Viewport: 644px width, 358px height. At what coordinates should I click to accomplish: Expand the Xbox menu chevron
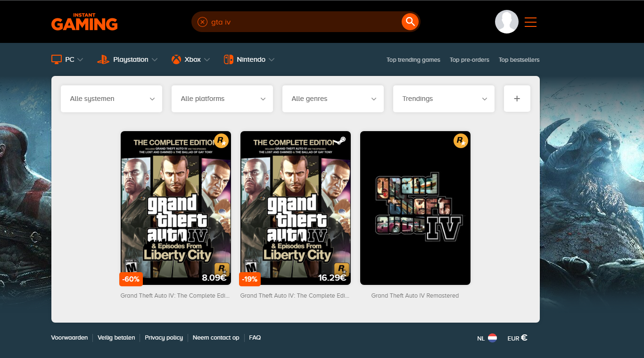coord(207,60)
